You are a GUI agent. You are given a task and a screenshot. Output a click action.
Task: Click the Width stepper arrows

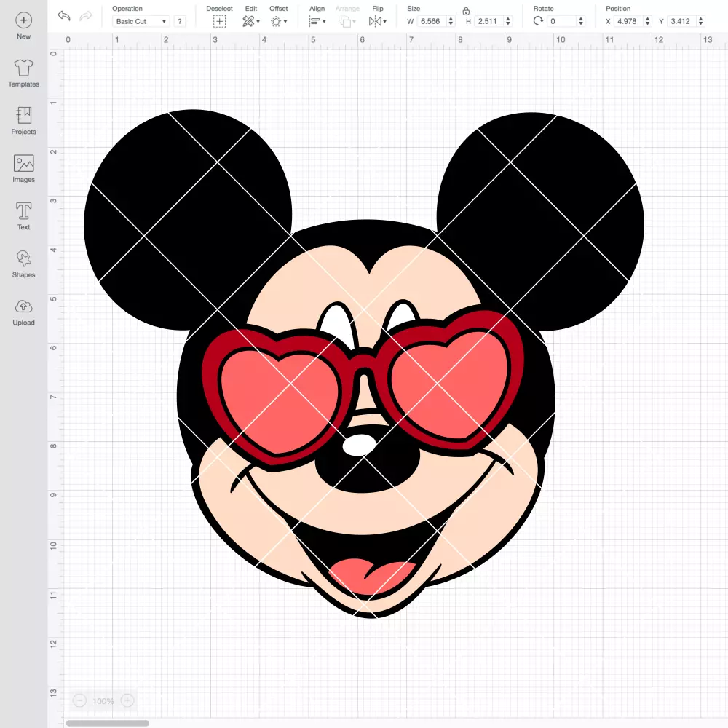point(451,21)
